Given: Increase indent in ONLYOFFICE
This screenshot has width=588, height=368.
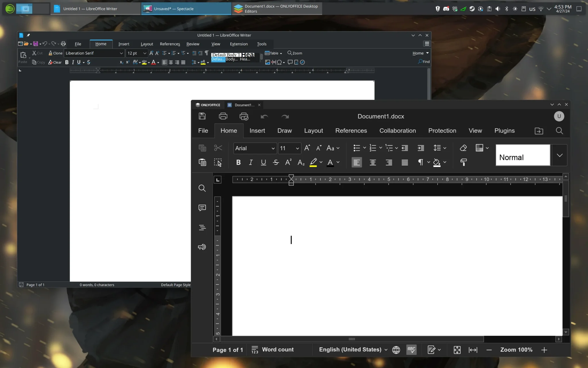Looking at the screenshot, I should click(x=421, y=148).
